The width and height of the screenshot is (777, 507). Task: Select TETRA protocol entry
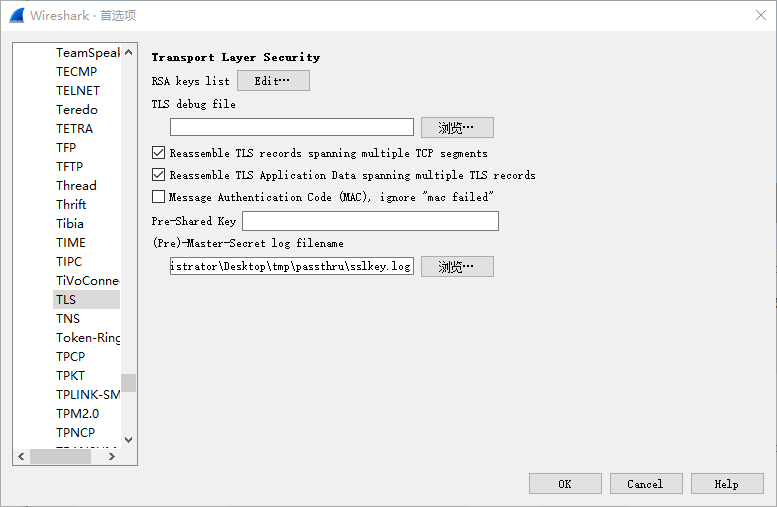point(74,128)
